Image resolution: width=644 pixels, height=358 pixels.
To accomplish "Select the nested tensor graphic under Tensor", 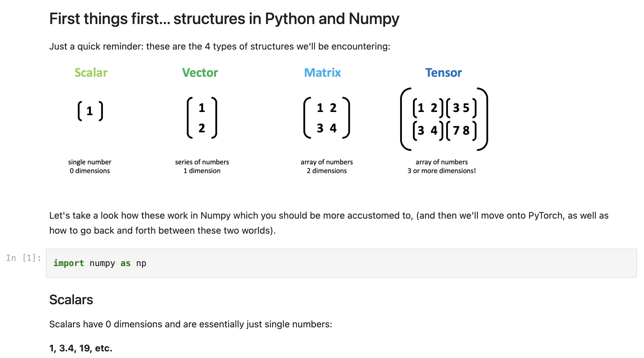I will coord(444,119).
